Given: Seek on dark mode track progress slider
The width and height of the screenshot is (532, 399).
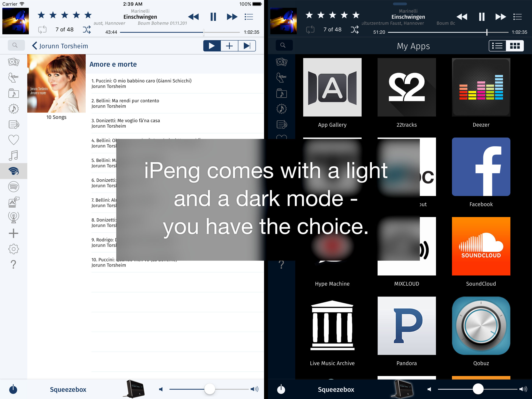Looking at the screenshot, I should click(x=448, y=32).
